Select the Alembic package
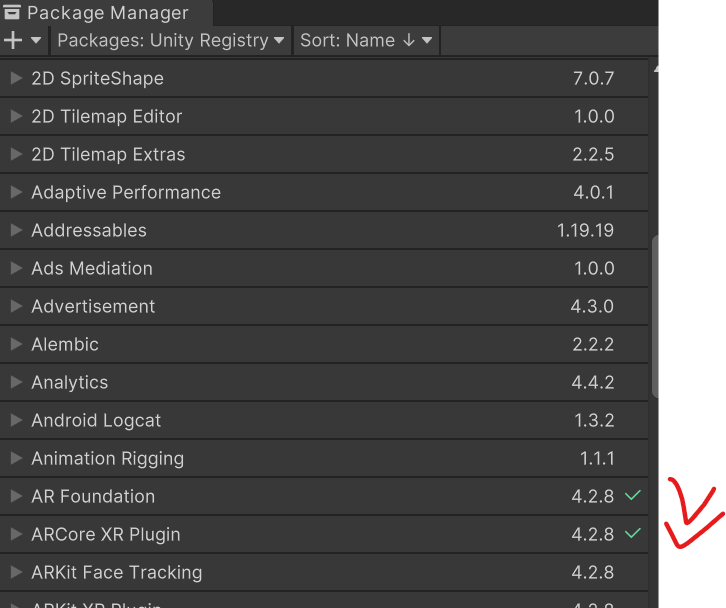The image size is (726, 608). pyautogui.click(x=324, y=344)
